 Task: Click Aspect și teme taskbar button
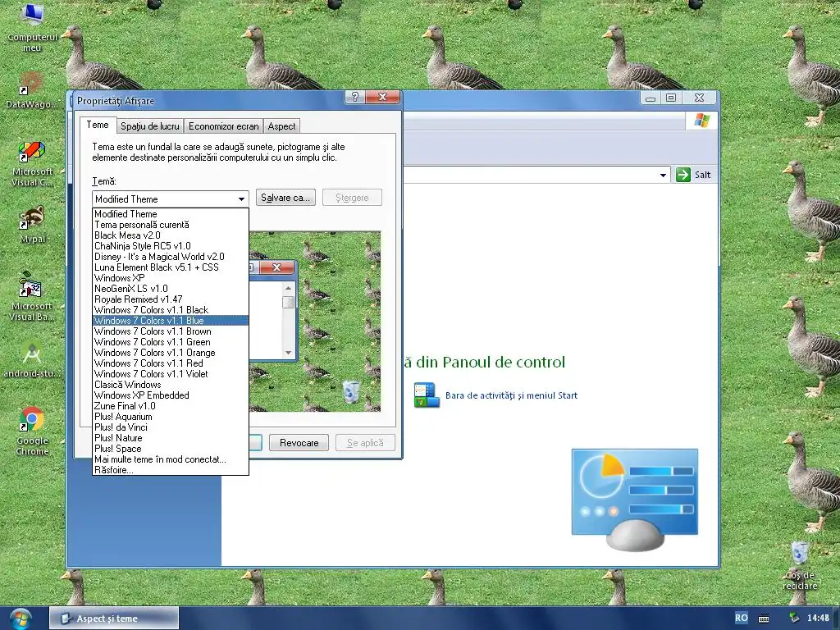click(114, 619)
